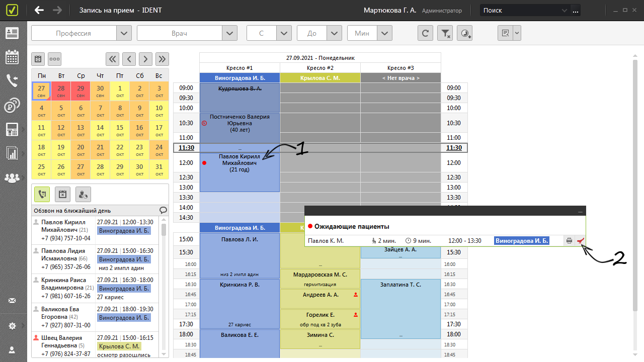The height and width of the screenshot is (362, 644).
Task: Select the cancelled appointments calendar icon
Action: (x=62, y=194)
